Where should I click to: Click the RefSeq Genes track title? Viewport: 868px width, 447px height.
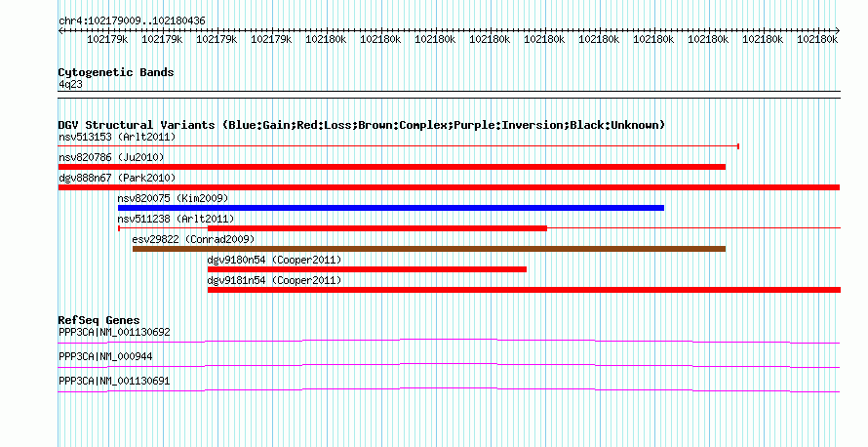(99, 320)
